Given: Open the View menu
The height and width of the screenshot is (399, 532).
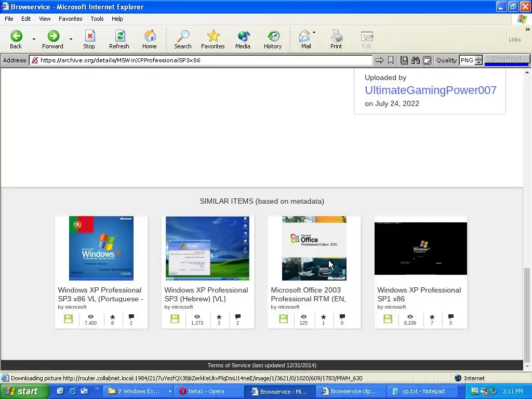Looking at the screenshot, I should pos(45,19).
